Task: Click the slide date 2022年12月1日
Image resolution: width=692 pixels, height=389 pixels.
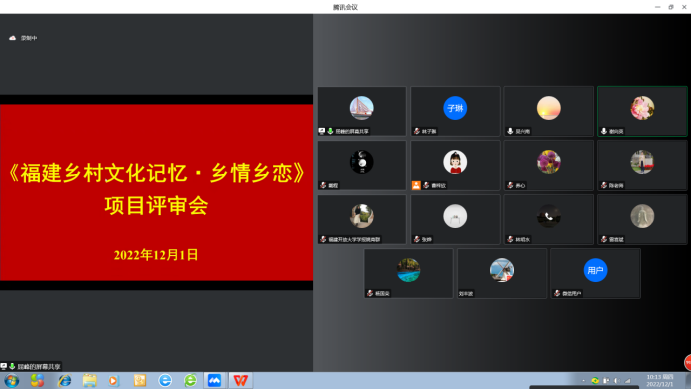Action: [x=156, y=255]
